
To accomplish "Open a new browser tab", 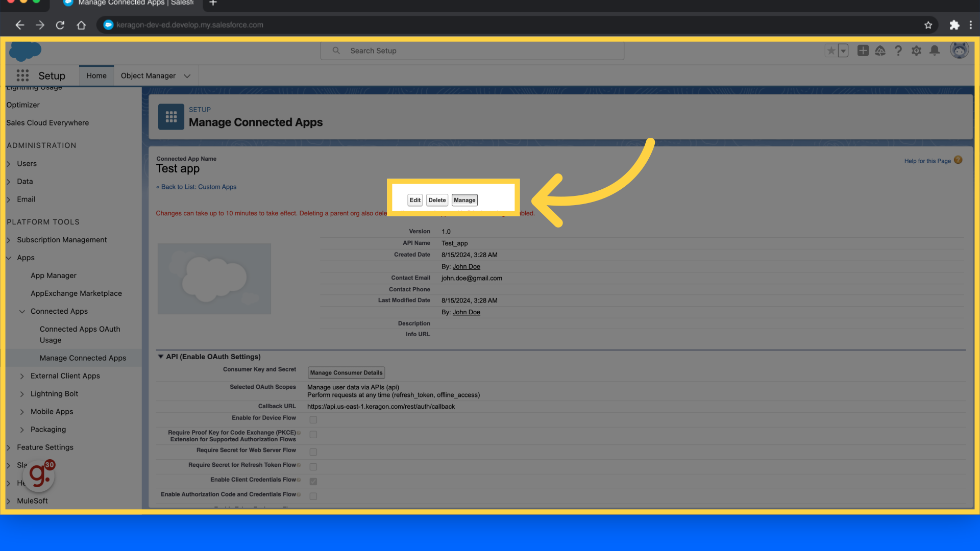I will tap(213, 3).
